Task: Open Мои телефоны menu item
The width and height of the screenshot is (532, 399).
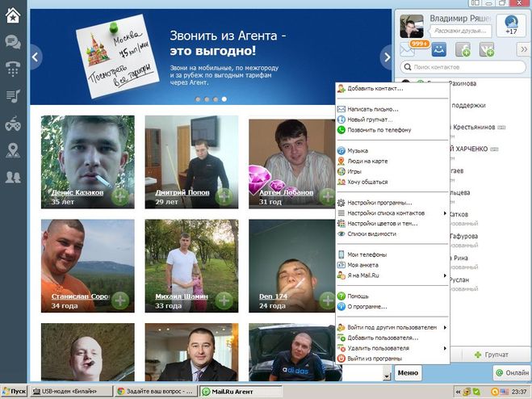Action: [392, 254]
